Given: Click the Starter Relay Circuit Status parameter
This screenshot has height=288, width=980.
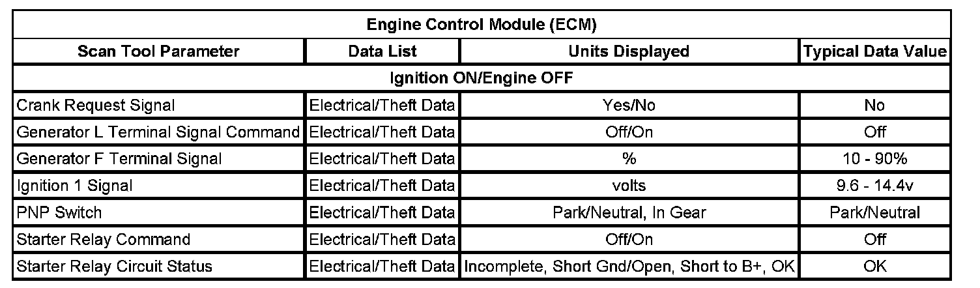Looking at the screenshot, I should coord(115,266).
